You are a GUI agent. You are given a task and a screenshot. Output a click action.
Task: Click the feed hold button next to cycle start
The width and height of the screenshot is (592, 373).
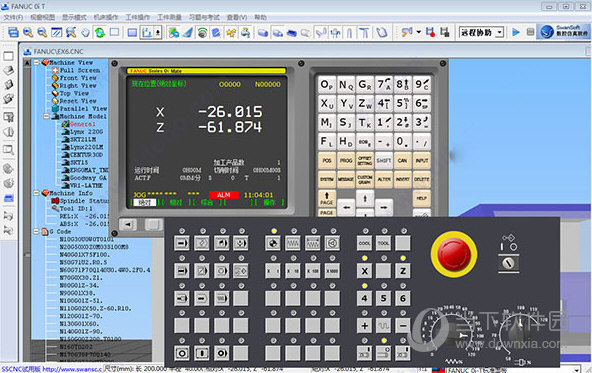pyautogui.click(x=202, y=353)
